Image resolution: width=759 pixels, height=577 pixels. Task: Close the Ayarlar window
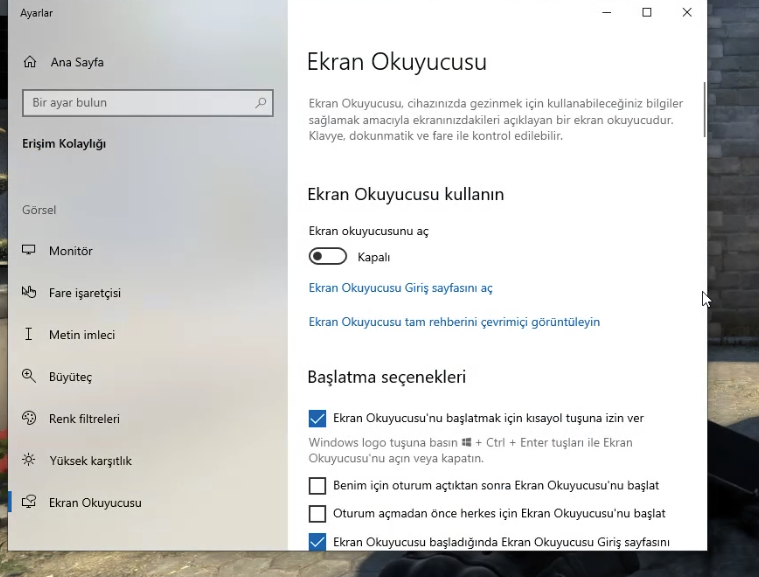pyautogui.click(x=687, y=13)
